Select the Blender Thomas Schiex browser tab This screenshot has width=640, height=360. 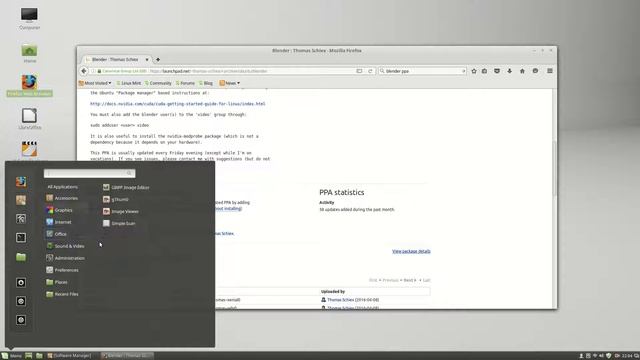pos(115,60)
